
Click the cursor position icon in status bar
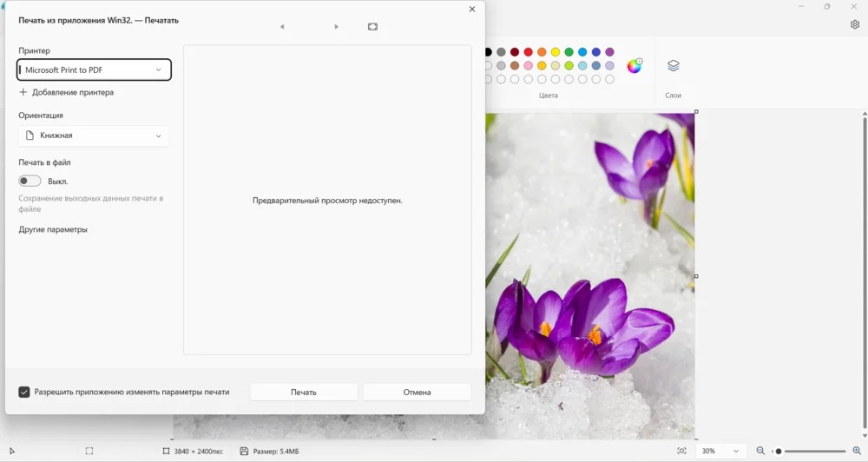click(12, 451)
